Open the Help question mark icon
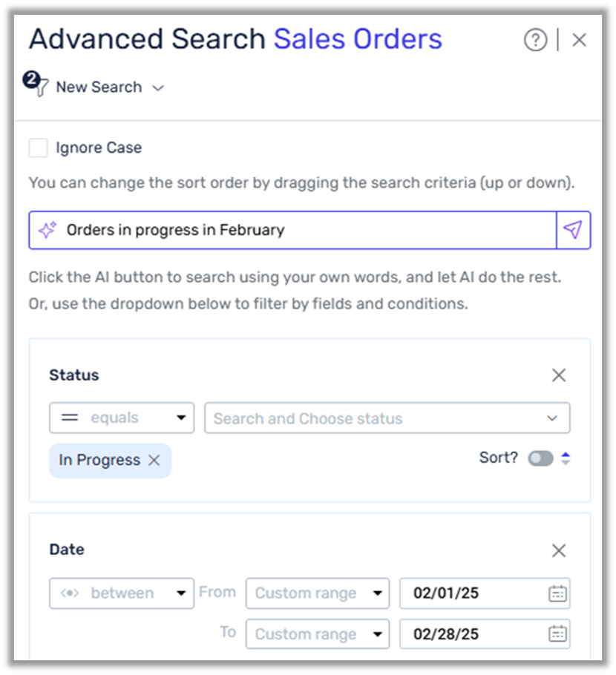Screen dimensions: 616x675 click(536, 40)
